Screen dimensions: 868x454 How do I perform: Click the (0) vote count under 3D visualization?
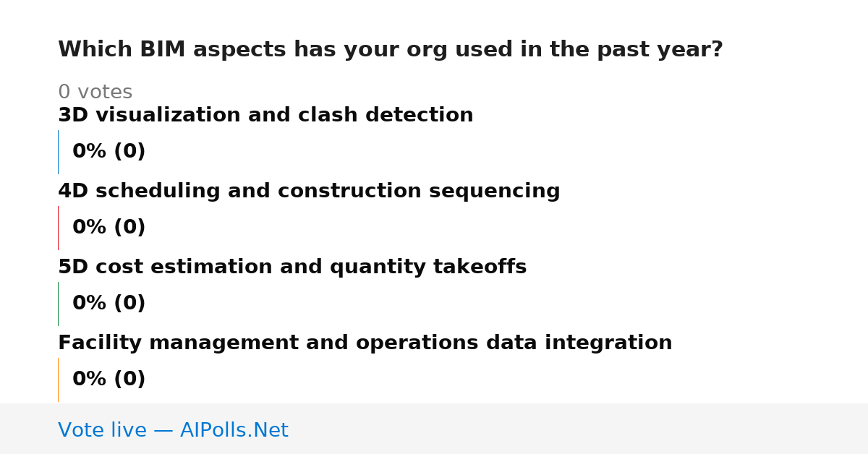[129, 152]
